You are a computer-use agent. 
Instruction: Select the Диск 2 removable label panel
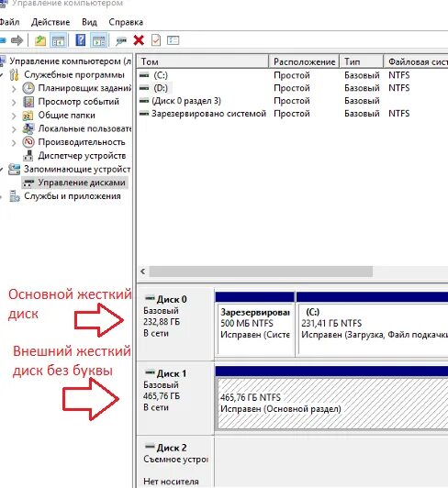coord(175,462)
